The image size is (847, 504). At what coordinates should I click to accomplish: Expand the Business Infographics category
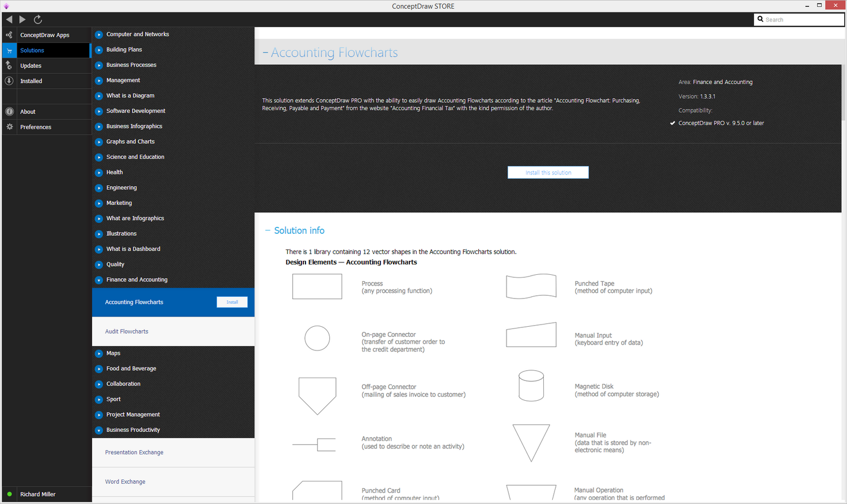pyautogui.click(x=99, y=126)
